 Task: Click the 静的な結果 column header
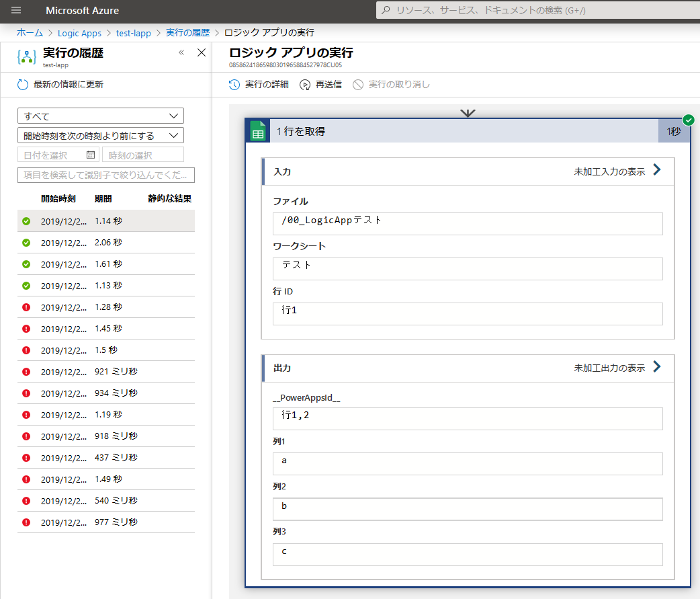(x=170, y=199)
